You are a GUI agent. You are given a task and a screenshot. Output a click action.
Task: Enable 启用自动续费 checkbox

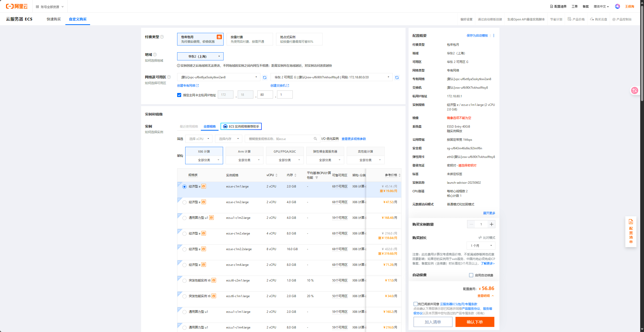pyautogui.click(x=471, y=275)
